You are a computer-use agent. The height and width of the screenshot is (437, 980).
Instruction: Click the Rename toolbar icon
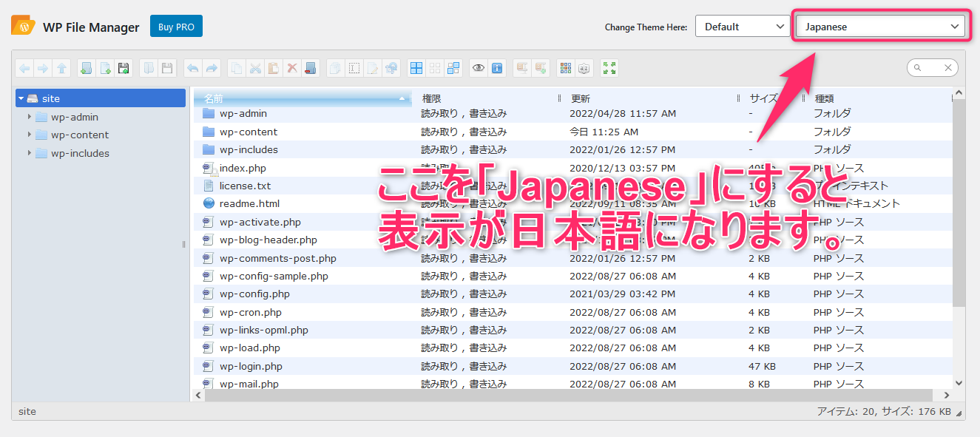pos(354,68)
